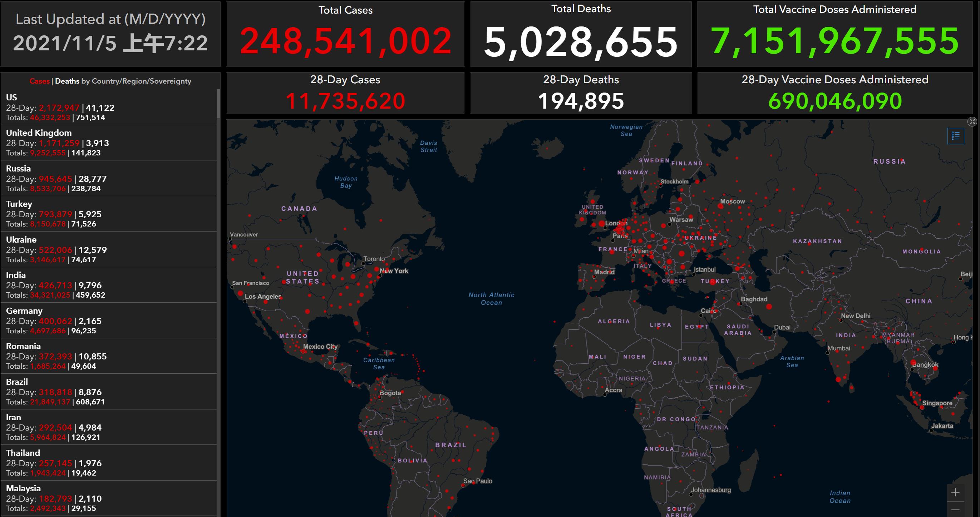Click the 28-Day Deaths indicator panel
Viewport: 980px width, 517px height.
(x=581, y=93)
